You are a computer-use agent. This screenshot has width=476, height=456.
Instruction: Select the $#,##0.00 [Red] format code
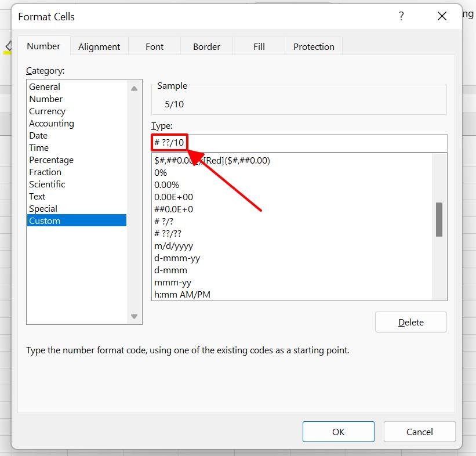click(x=292, y=160)
